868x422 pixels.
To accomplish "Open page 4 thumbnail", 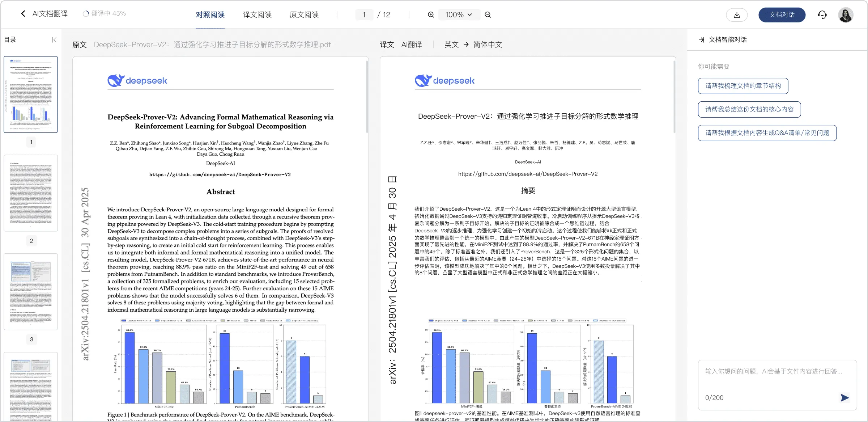I will [31, 387].
